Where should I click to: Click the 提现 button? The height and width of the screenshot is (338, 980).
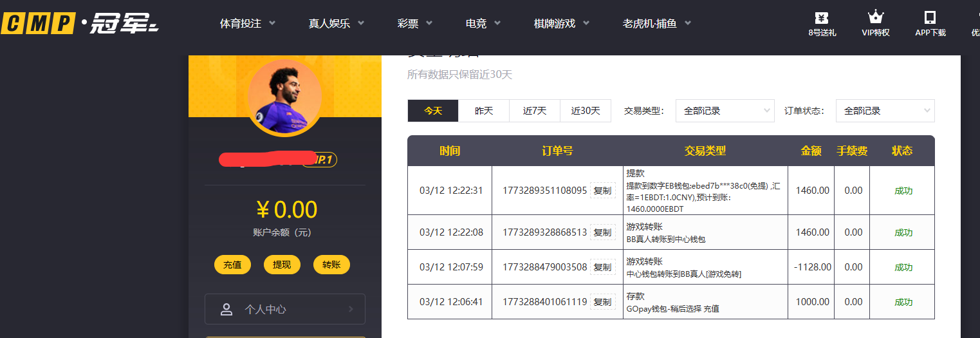pyautogui.click(x=282, y=265)
